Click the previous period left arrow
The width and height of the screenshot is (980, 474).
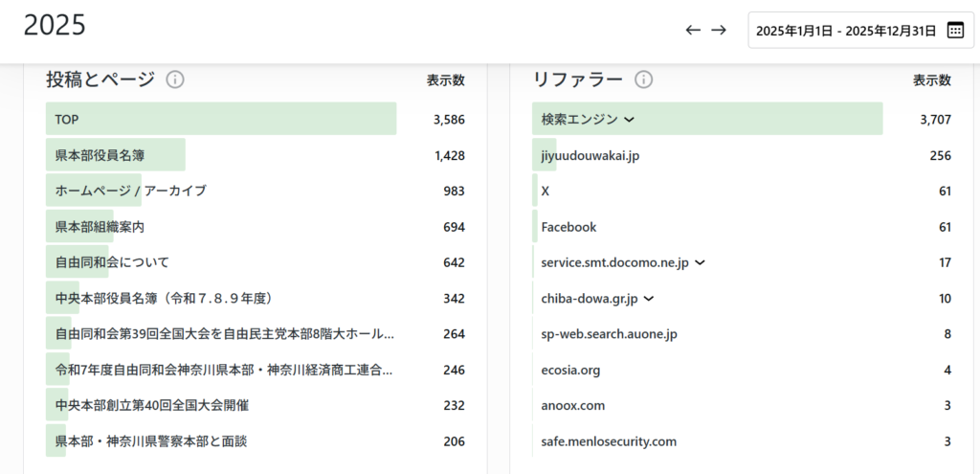693,31
